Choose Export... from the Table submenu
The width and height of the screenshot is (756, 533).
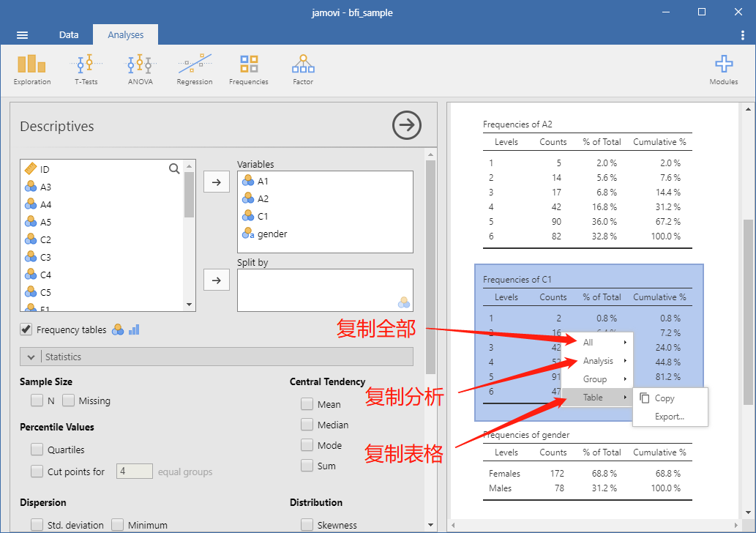pos(670,417)
